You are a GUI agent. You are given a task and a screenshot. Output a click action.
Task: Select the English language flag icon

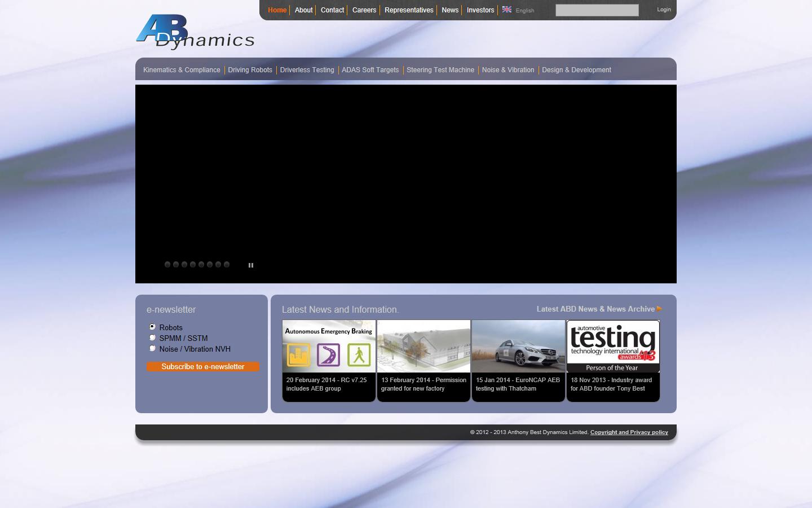point(507,10)
